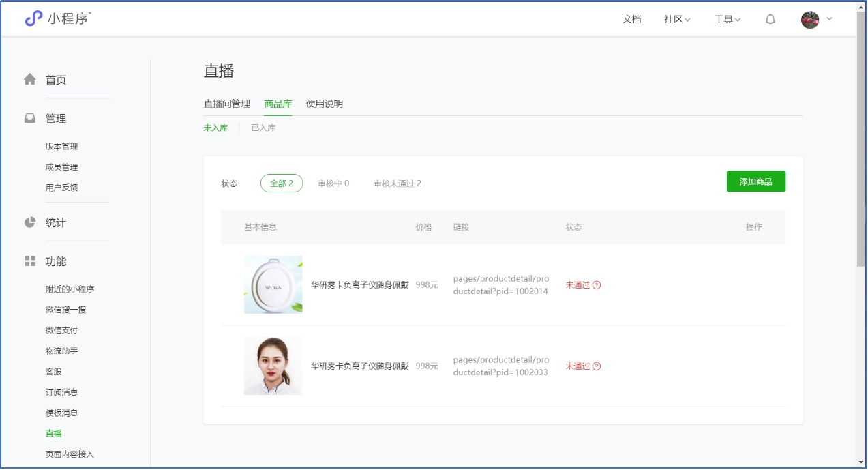Open 附近的小程序 in sidebar
The image size is (868, 470).
point(70,289)
